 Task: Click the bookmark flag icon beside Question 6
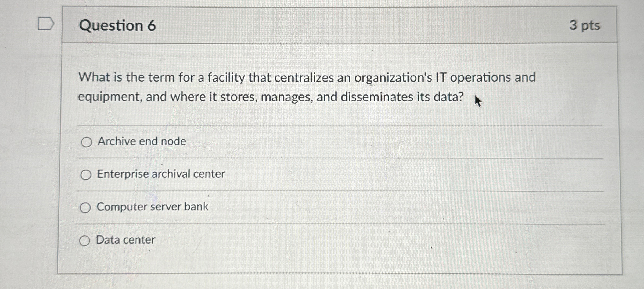coord(46,24)
